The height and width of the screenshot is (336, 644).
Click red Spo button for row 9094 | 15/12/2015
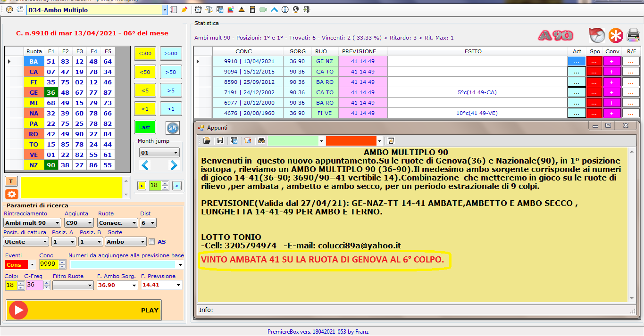pyautogui.click(x=594, y=72)
